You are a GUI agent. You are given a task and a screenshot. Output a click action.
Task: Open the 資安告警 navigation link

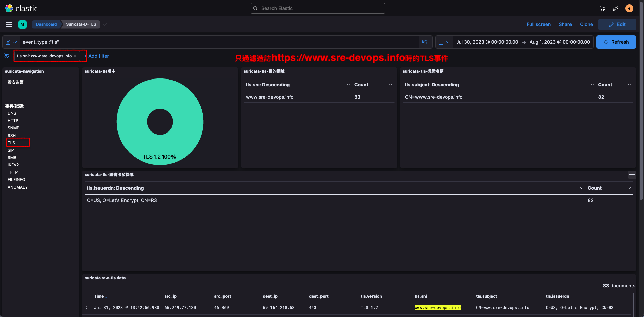(x=16, y=82)
